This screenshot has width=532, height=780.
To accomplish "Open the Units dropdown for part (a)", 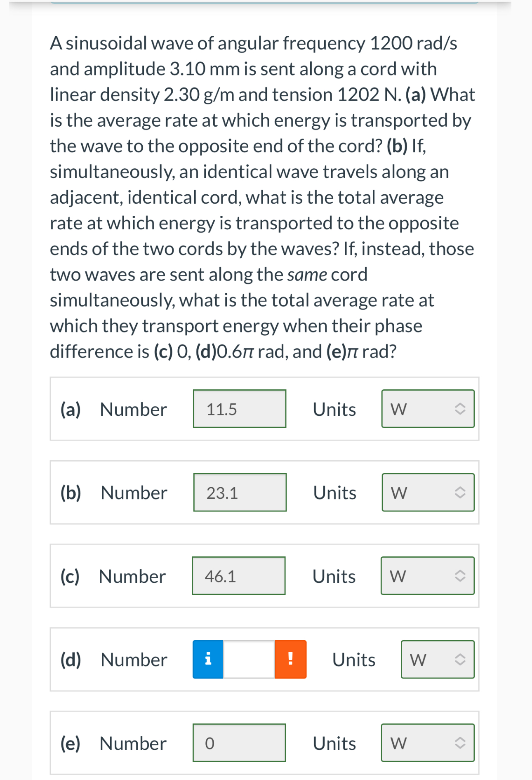I will coord(428,409).
